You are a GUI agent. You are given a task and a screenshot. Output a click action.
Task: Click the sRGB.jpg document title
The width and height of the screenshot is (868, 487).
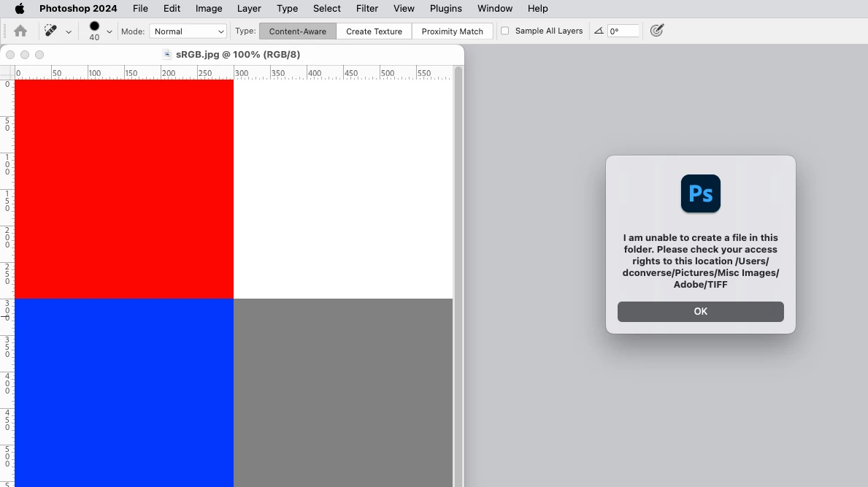pos(238,54)
